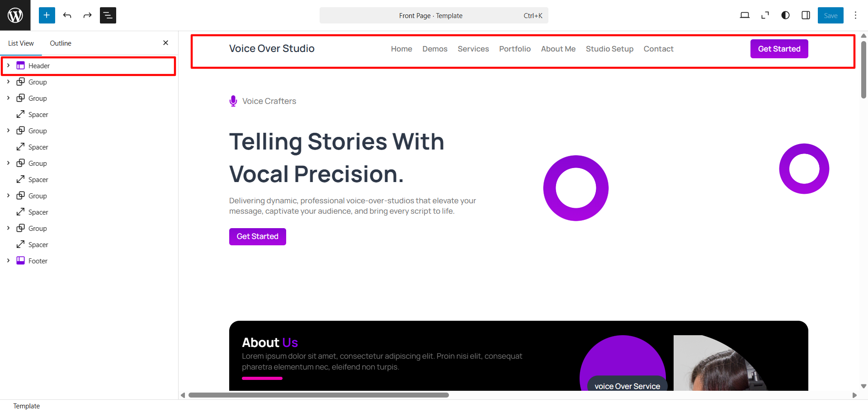Toggle the Settings sidebar panel icon
Viewport: 868px width, 412px height.
[806, 15]
